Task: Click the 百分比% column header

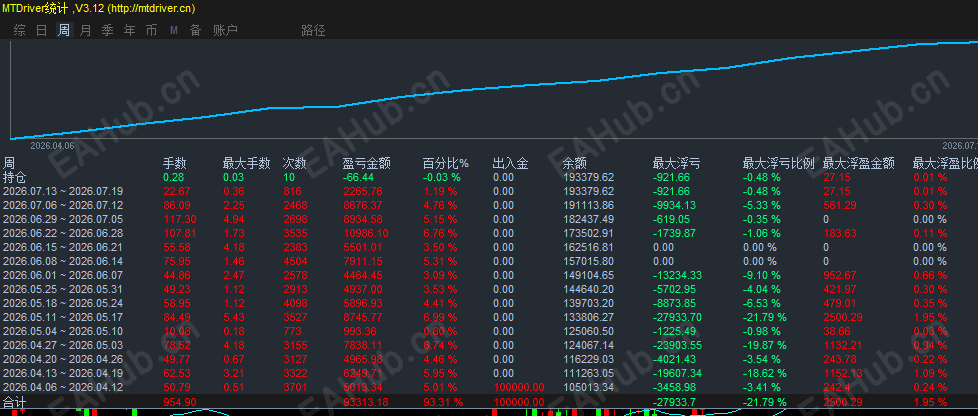Action: 446,163
